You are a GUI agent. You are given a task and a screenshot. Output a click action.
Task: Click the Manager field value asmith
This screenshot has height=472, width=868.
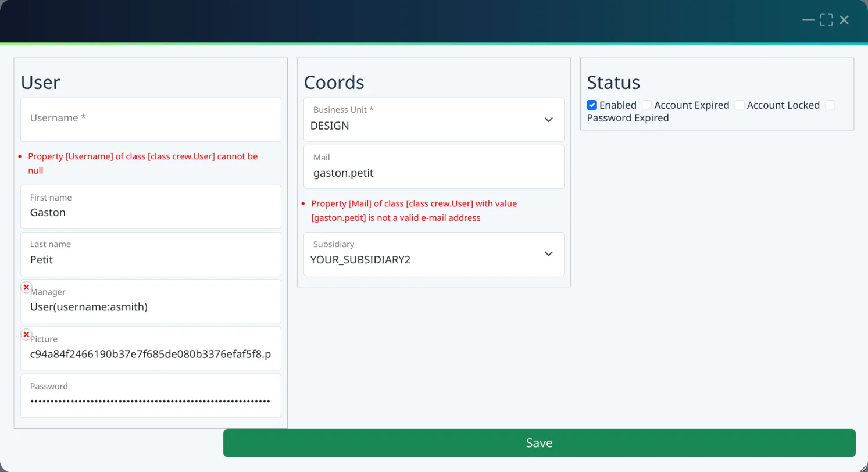point(151,301)
